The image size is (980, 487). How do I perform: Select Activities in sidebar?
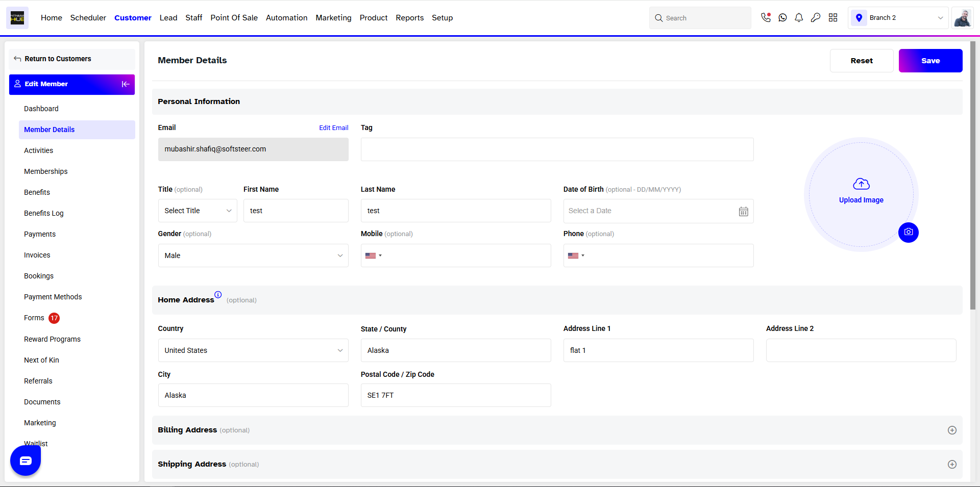[x=38, y=150]
